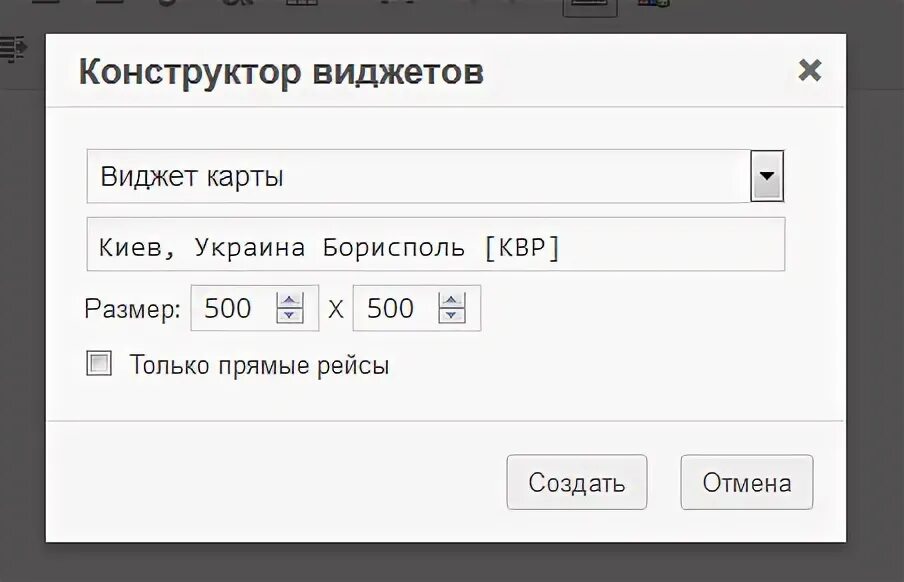The image size is (904, 582).
Task: Click the Киев, Украина Борисполь [KBP] field
Action: (435, 245)
